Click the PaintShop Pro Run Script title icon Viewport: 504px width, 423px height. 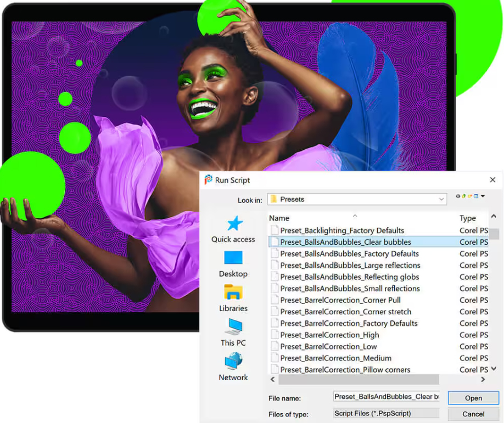tap(208, 180)
